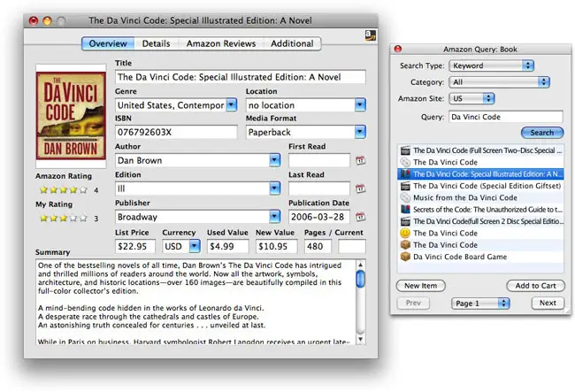
Task: Click disc icon beside Music from the Da Vinci Code
Action: [x=405, y=197]
